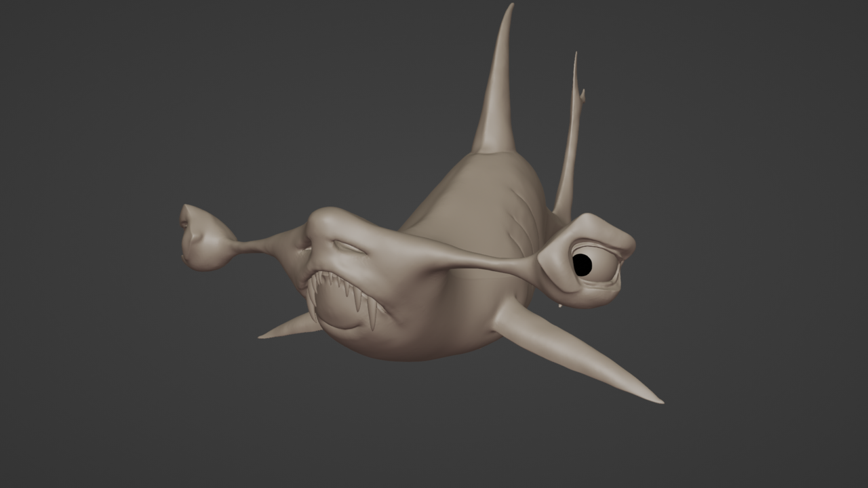Click the shark model's black eye pupil
The height and width of the screenshot is (488, 868).
(x=582, y=264)
